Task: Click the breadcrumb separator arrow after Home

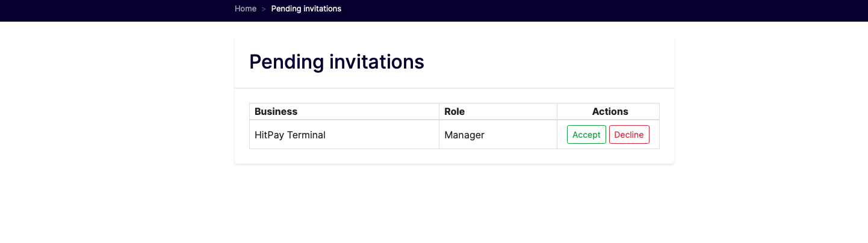Action: (264, 9)
